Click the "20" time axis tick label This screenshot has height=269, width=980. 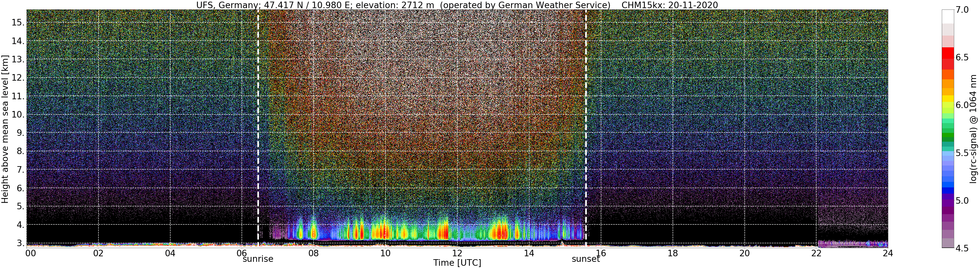pyautogui.click(x=744, y=253)
